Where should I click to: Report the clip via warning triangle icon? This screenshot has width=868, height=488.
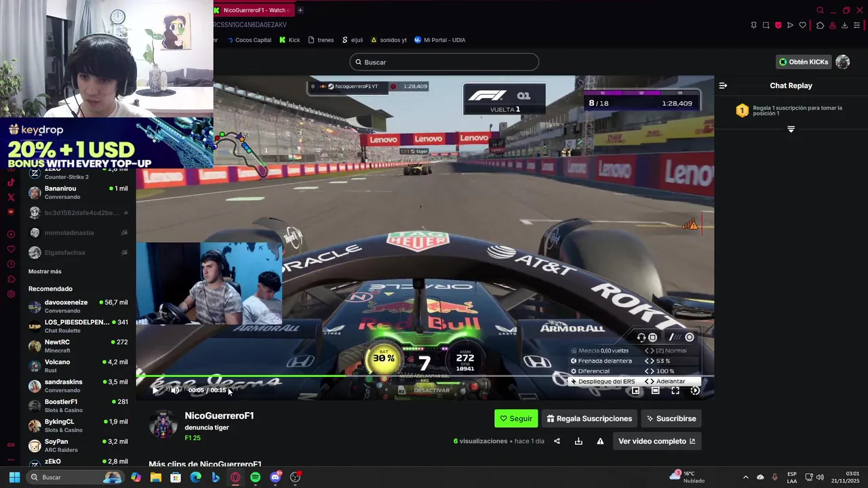click(600, 441)
